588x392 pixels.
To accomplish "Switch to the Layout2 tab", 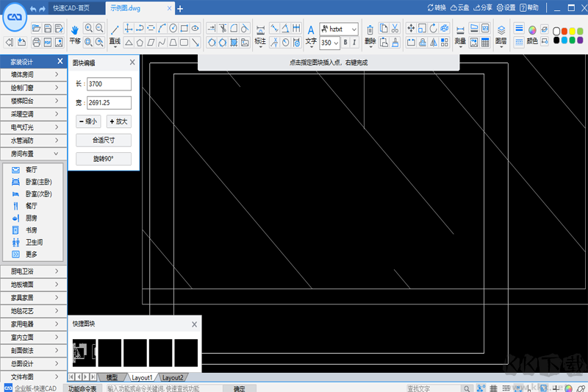I will [173, 377].
